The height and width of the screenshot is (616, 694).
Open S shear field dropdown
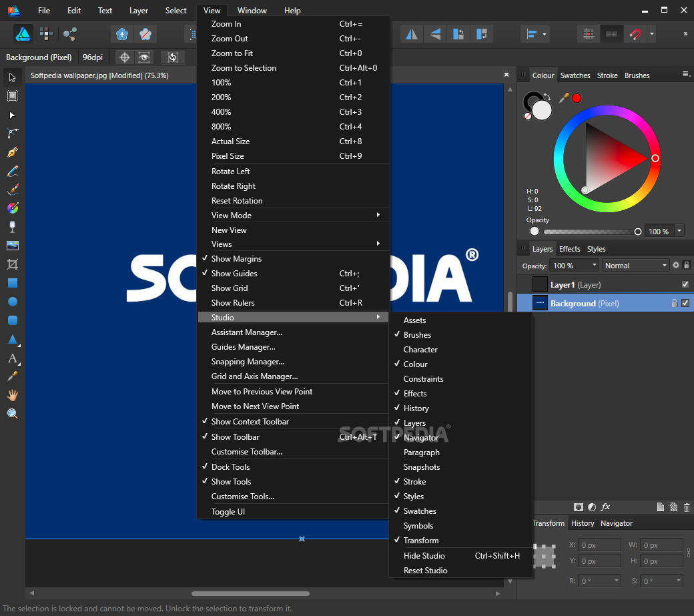(x=679, y=580)
